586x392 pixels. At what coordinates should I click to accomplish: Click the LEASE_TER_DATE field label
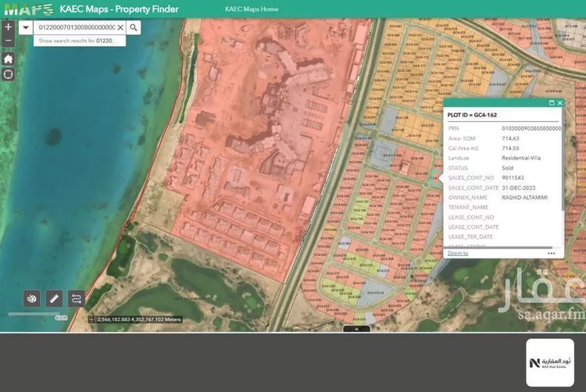tap(470, 237)
